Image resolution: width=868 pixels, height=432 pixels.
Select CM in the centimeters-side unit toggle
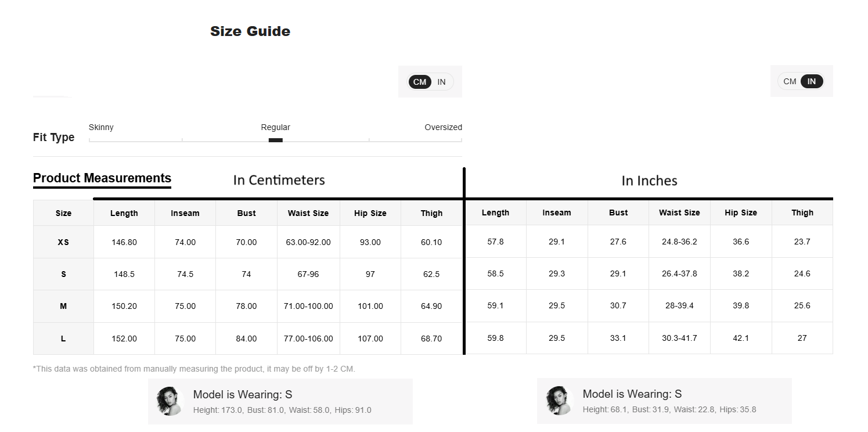pyautogui.click(x=420, y=82)
